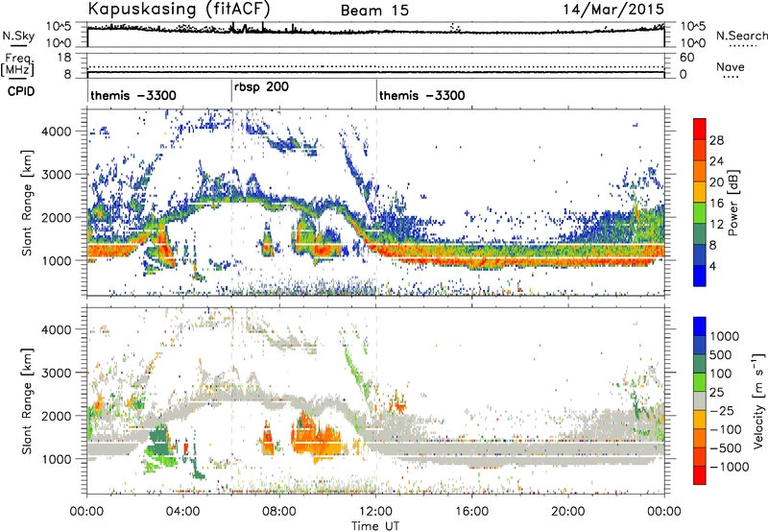This screenshot has height=532, width=768.
Task: Click the themis -3300 label starting at 12:00
Action: pos(421,95)
